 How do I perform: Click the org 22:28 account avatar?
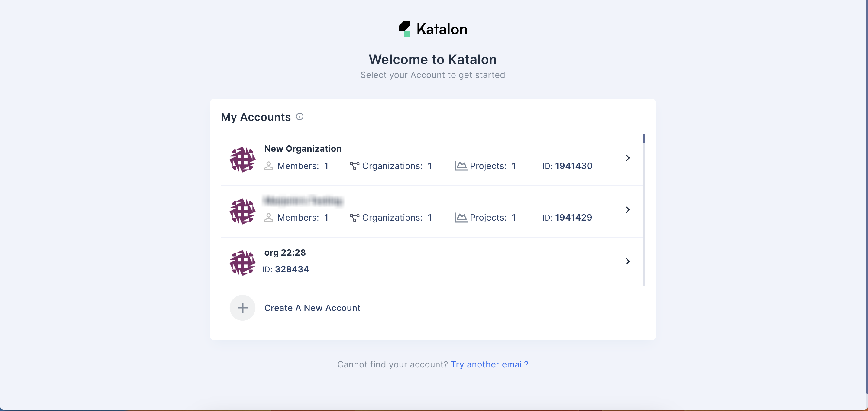242,262
